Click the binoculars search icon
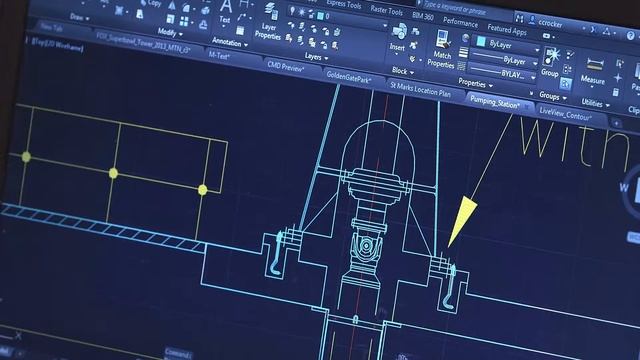 tap(519, 18)
